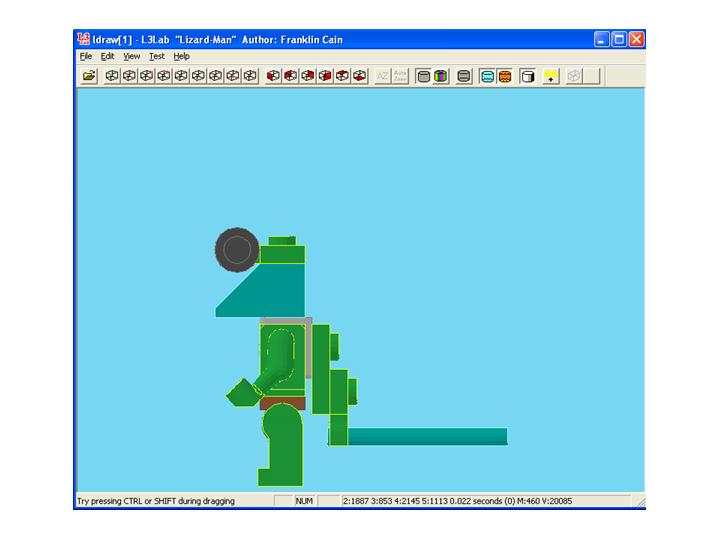Click the gray round wheel on the model
Viewport: 720px width, 540px height.
(x=236, y=248)
